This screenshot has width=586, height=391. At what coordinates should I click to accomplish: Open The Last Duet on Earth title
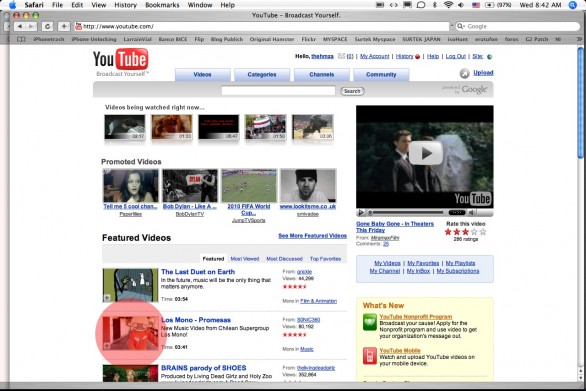(x=198, y=272)
